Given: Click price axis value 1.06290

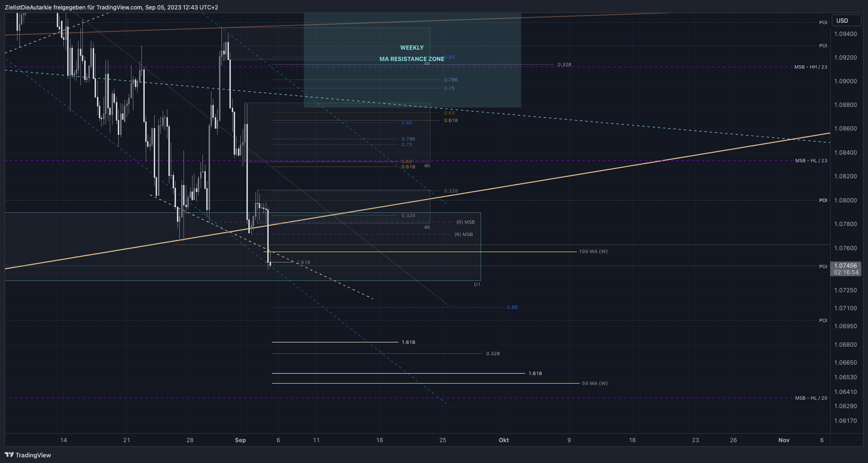Looking at the screenshot, I should [846, 406].
